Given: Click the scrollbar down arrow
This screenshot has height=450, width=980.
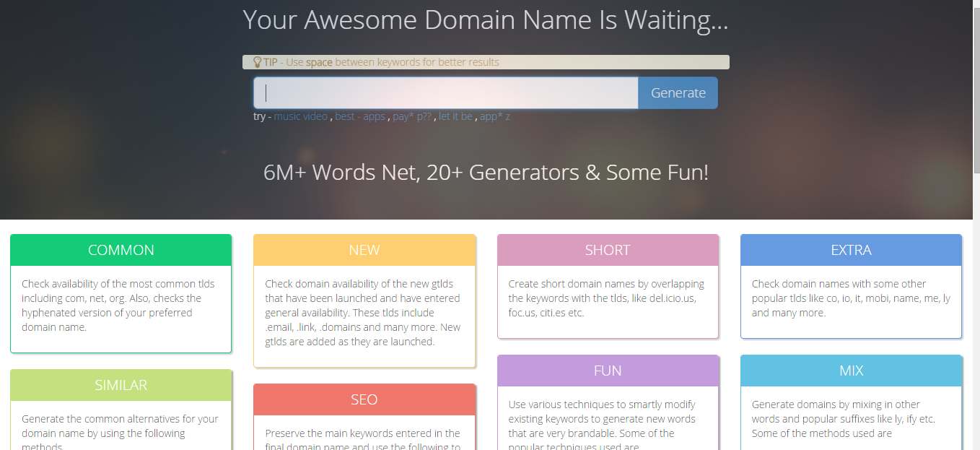Looking at the screenshot, I should (x=976, y=444).
